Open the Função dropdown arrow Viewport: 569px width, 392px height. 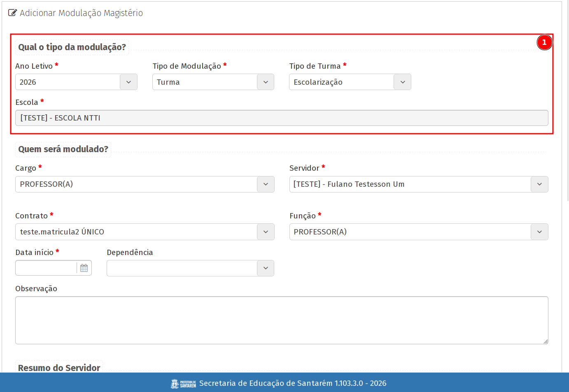tap(539, 232)
